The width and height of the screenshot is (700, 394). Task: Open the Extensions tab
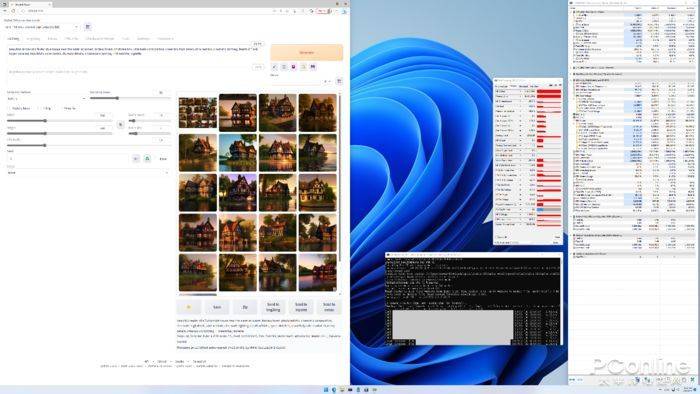point(165,39)
